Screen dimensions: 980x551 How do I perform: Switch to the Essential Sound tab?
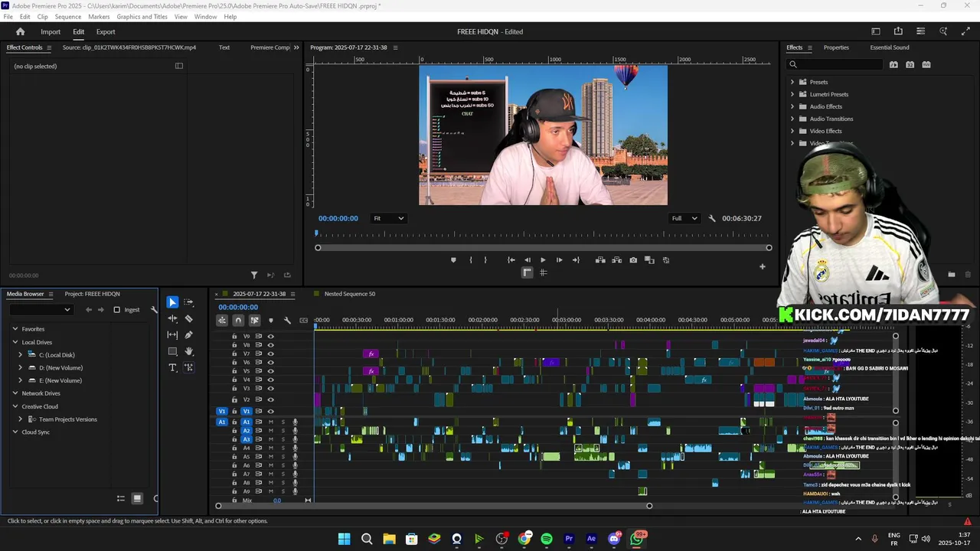pyautogui.click(x=890, y=47)
